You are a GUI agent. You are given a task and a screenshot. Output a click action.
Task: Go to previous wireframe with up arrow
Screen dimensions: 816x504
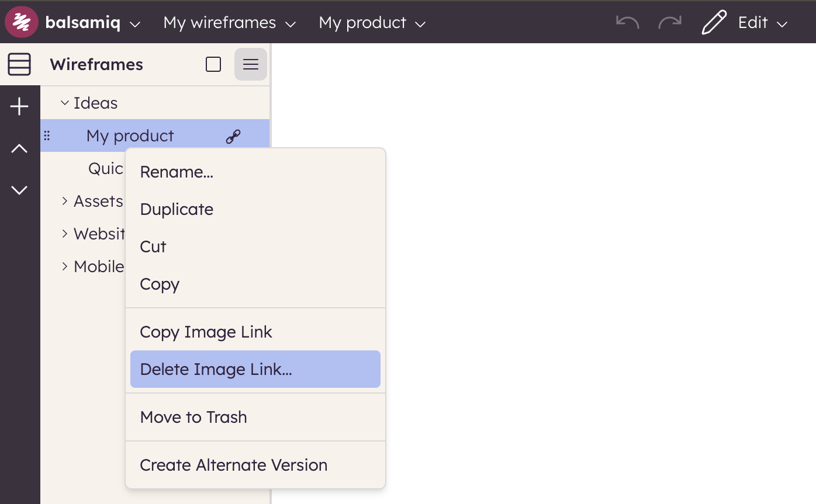coord(19,149)
